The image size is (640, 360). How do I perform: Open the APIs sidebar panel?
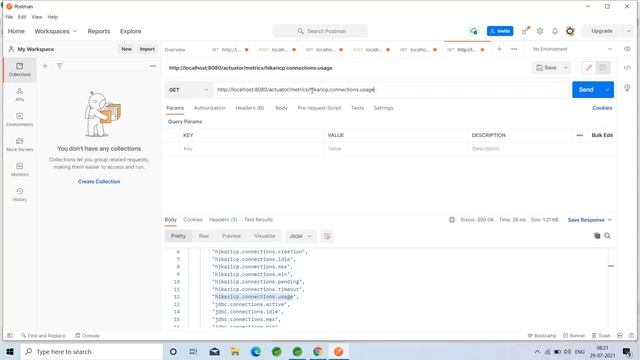20,94
